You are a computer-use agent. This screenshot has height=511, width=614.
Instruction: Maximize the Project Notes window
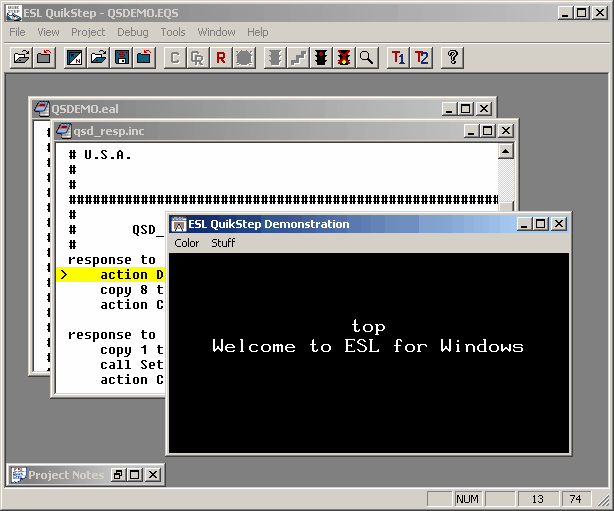point(134,475)
